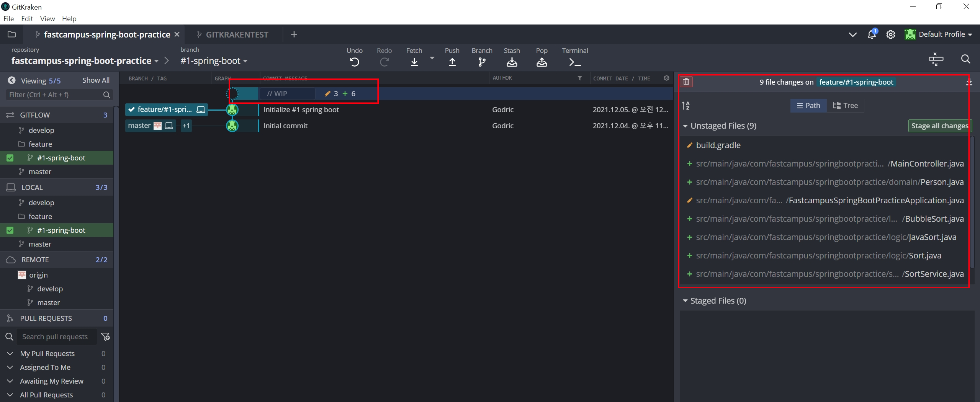Collapse the Unstaged Files section
Screen dimensions: 980x402
(x=685, y=126)
